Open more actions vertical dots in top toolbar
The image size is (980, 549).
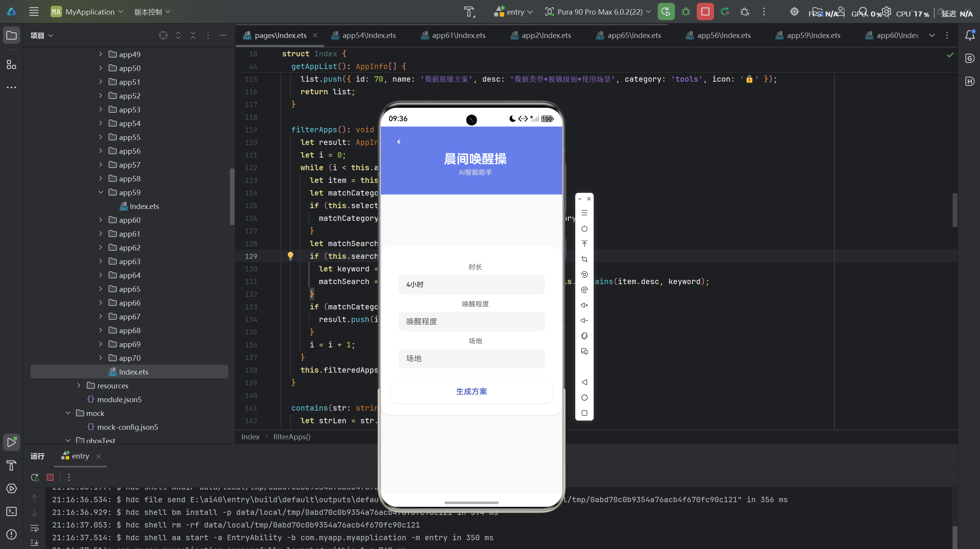tap(764, 12)
